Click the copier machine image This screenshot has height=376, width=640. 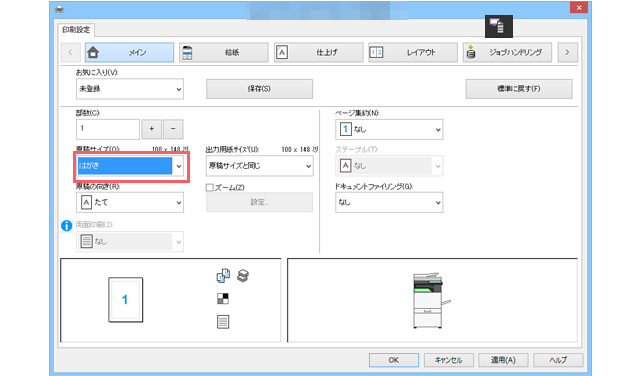point(431,300)
